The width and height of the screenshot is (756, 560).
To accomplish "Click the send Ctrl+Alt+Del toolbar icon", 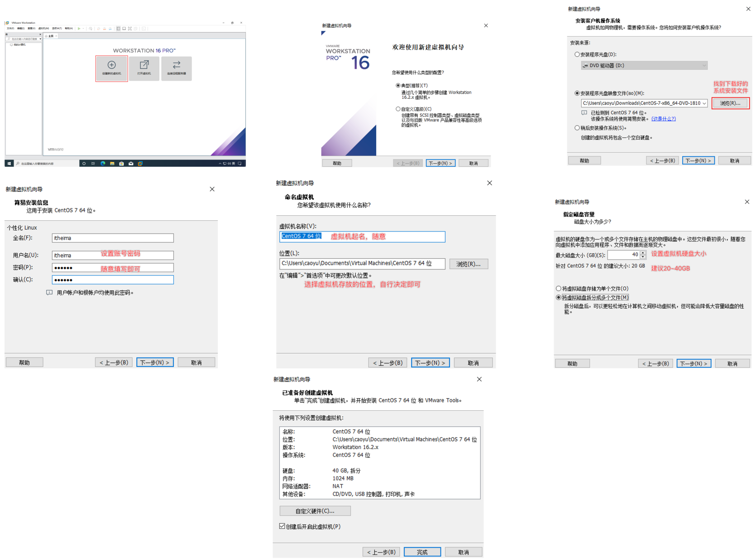I will pyautogui.click(x=91, y=29).
